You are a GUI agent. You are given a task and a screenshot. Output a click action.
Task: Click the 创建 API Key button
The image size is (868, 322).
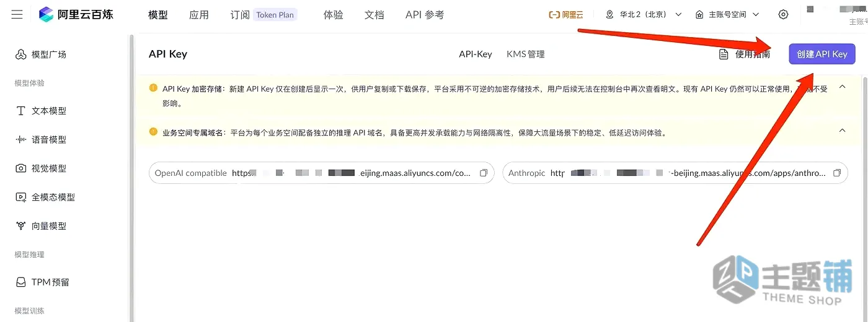(822, 54)
